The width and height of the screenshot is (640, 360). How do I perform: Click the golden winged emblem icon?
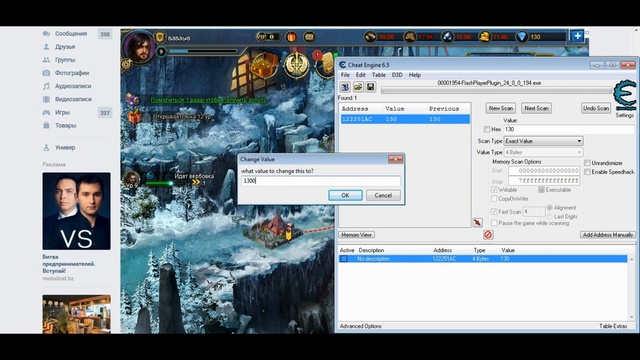[x=296, y=65]
